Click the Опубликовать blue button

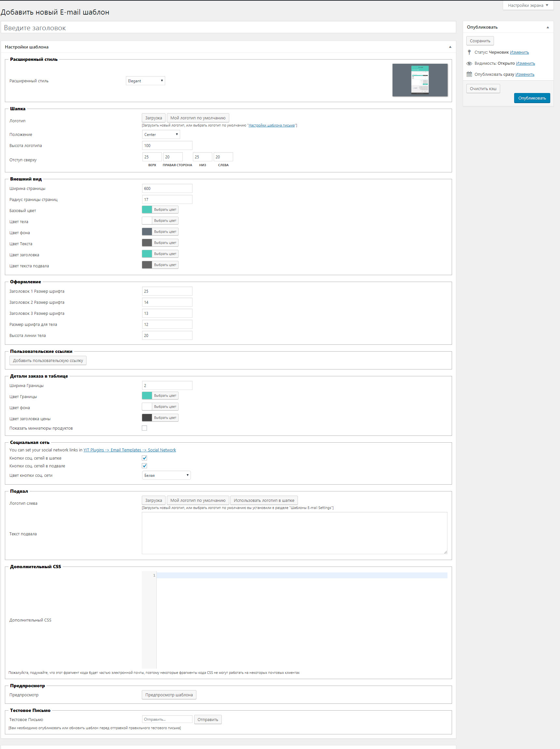[x=532, y=98]
